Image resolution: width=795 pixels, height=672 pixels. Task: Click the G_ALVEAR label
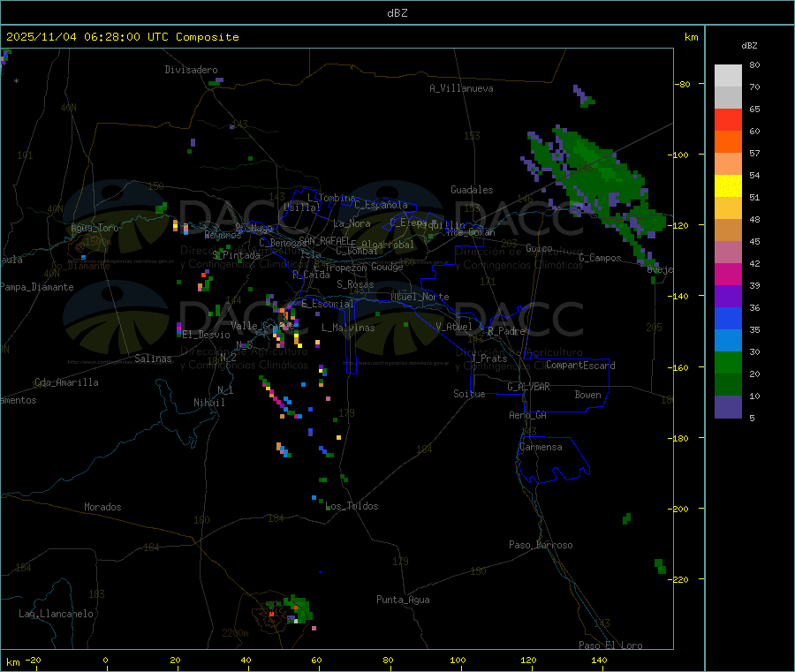[x=528, y=387]
